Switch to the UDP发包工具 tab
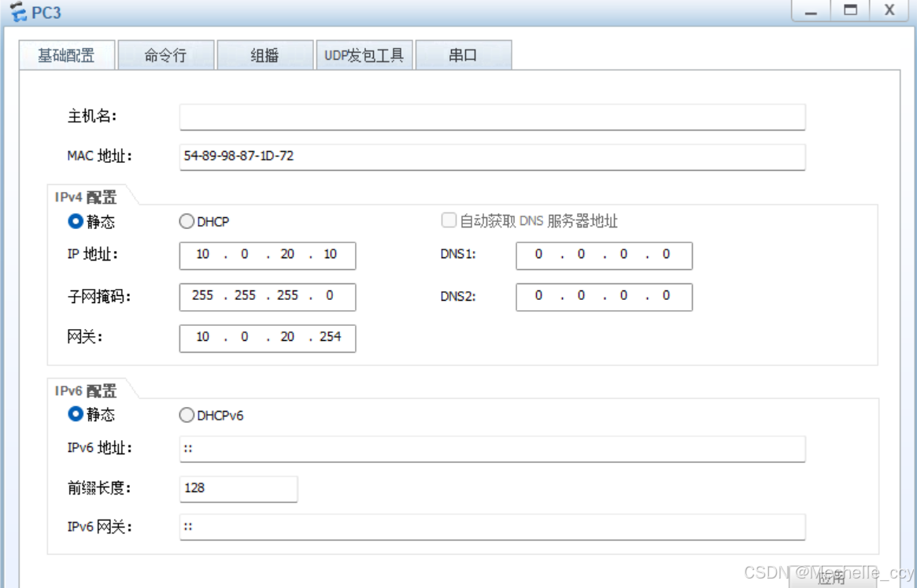 pos(364,55)
